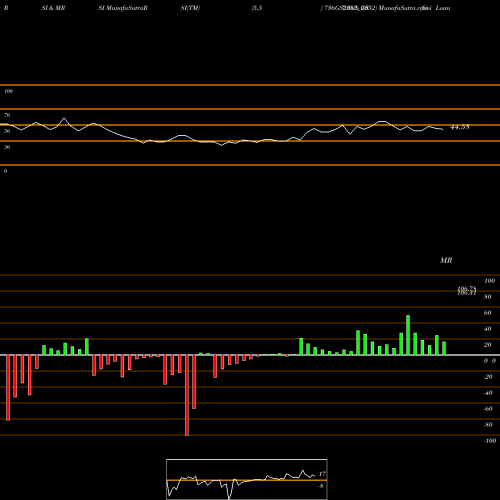Click the 40 label on the MR axis
Image resolution: width=500 pixels, height=500 pixels.
tap(488, 329)
